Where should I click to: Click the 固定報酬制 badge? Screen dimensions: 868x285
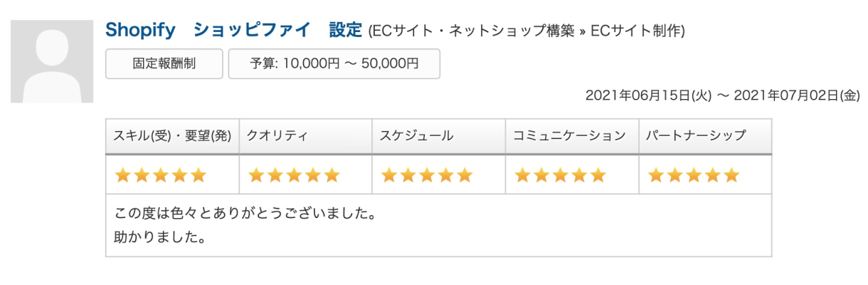pyautogui.click(x=164, y=63)
